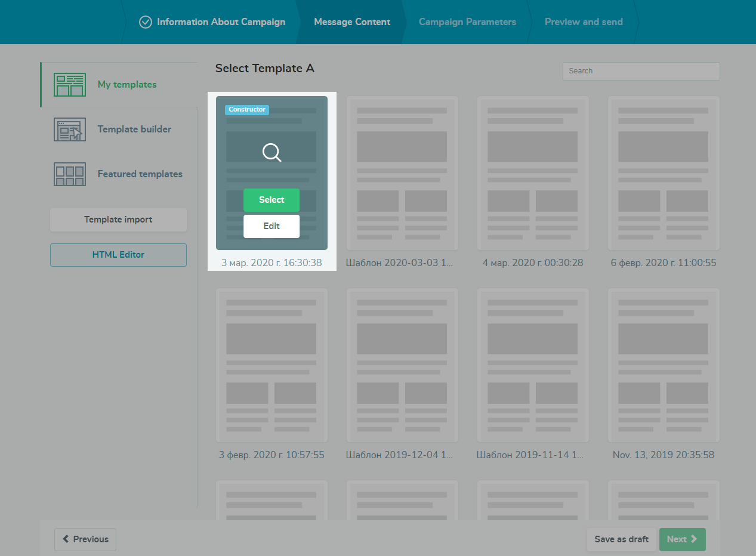
Task: Click the Featured templates icon
Action: tap(70, 174)
